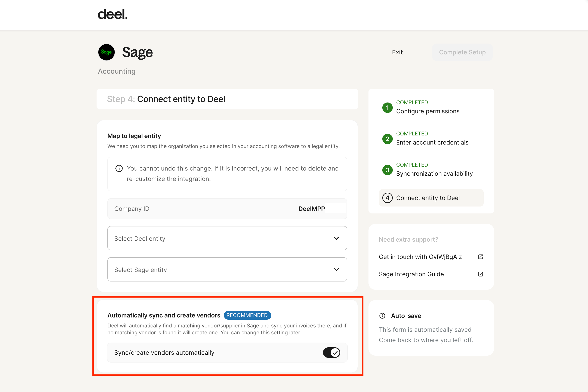
Task: Open external link icon beside Get in touch
Action: 481,257
